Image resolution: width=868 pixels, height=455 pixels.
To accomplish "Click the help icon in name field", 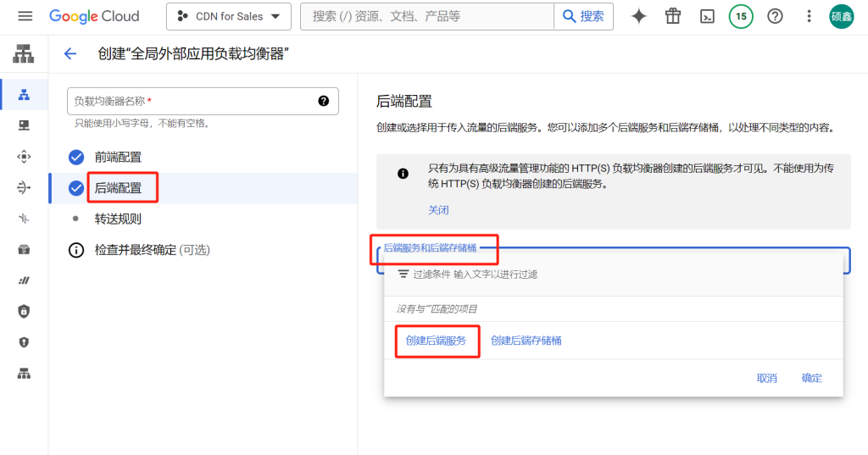I will [324, 101].
